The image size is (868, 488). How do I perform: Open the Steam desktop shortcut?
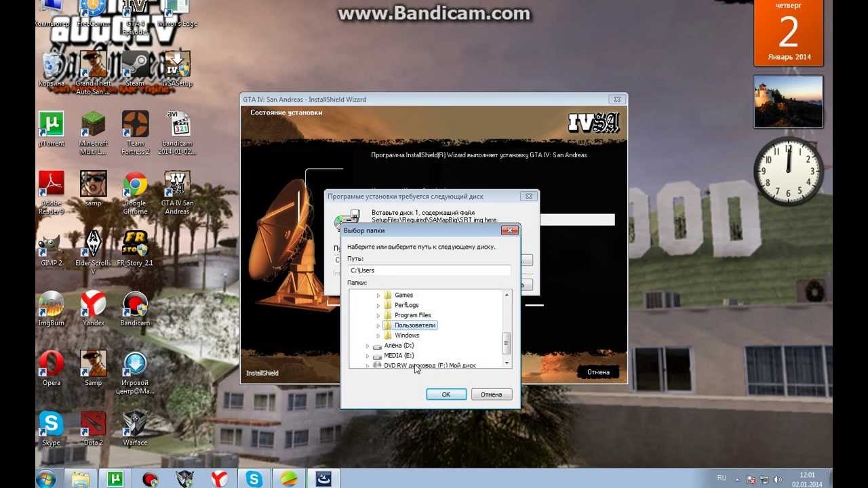tap(135, 69)
